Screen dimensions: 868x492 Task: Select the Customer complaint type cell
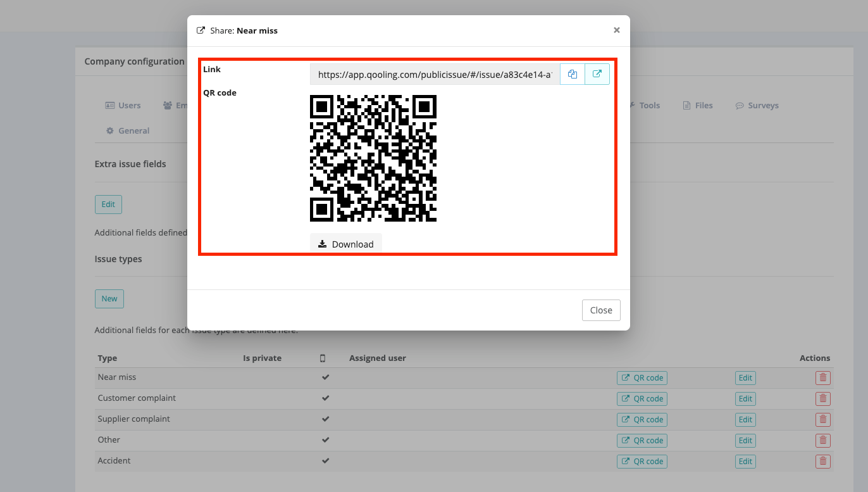(x=137, y=398)
